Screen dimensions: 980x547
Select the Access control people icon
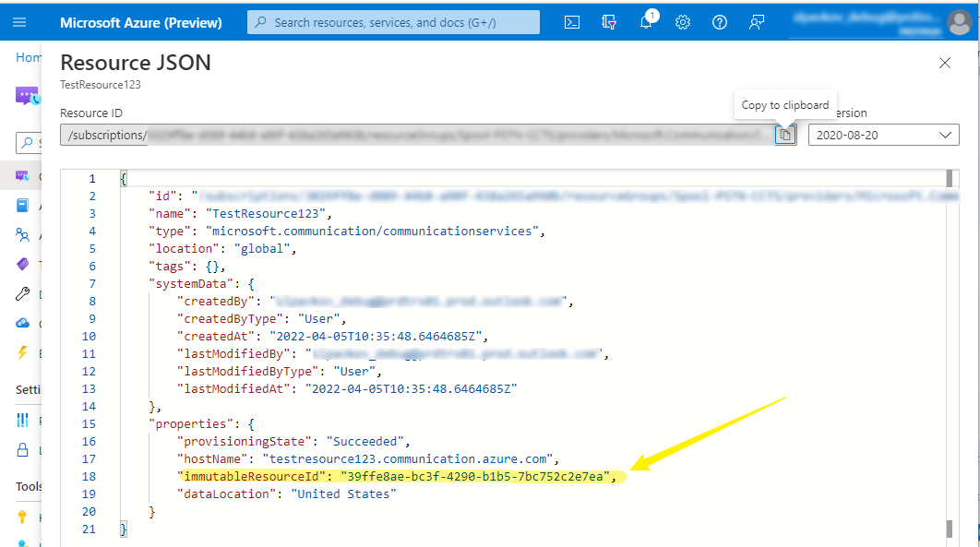(23, 234)
